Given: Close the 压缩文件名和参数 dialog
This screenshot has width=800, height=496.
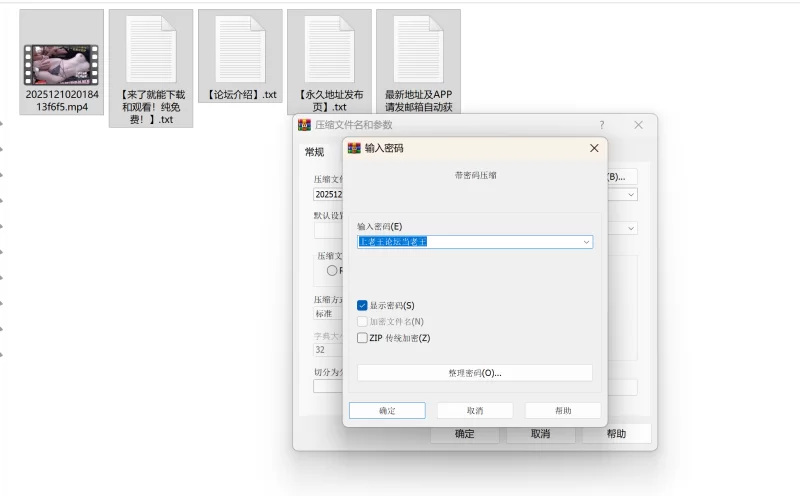Looking at the screenshot, I should (x=638, y=125).
